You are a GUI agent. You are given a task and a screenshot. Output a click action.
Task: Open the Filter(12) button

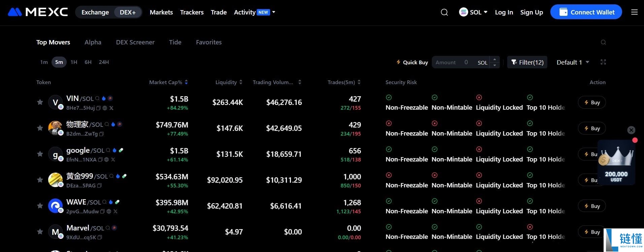527,62
